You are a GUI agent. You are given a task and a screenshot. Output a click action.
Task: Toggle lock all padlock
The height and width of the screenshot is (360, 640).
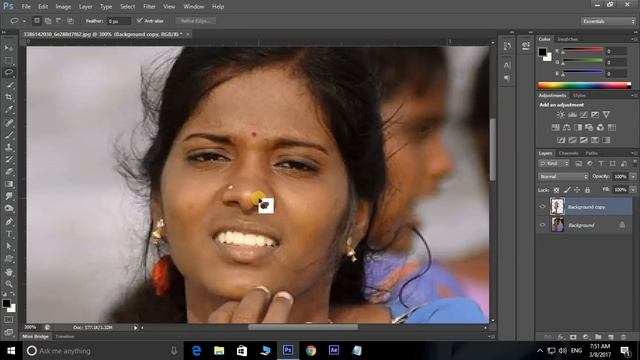587,190
